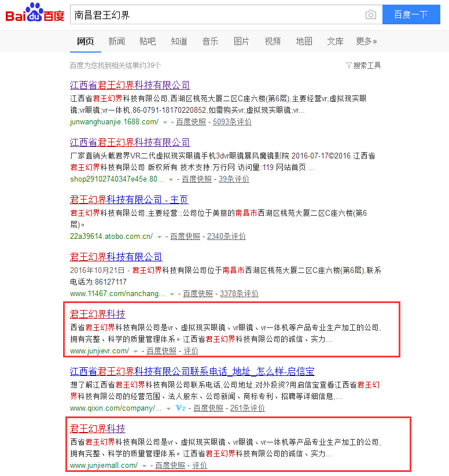Open 君王幻界科技 result for junjiemall.com
Screen dimensions: 449x476
click(98, 429)
